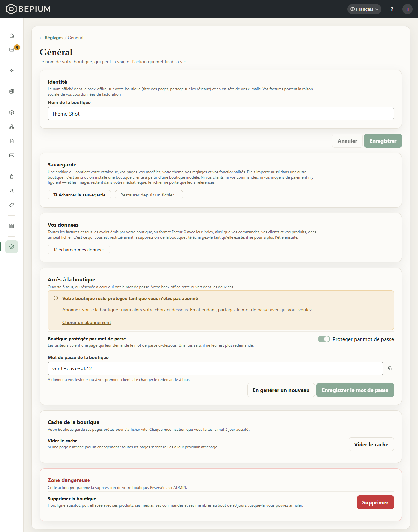Open the image media library icon
Image resolution: width=418 pixels, height=532 pixels.
point(12,155)
